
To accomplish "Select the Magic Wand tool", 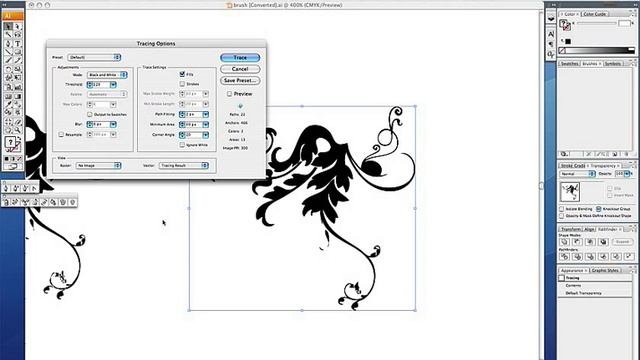I will [x=8, y=35].
